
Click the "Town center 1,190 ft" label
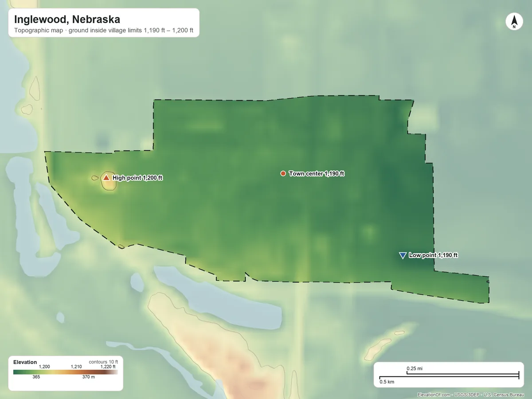(x=317, y=174)
